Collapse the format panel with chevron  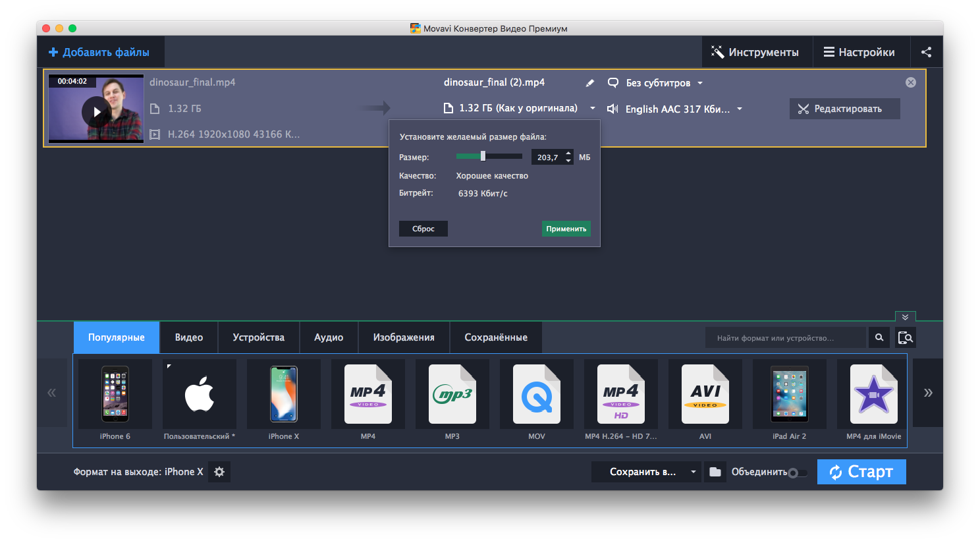[906, 317]
